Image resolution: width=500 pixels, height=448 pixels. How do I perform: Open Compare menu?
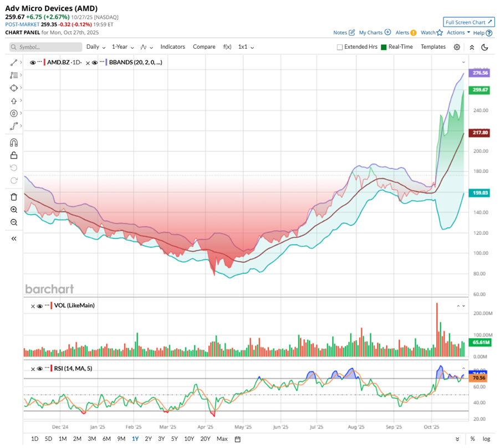point(204,47)
